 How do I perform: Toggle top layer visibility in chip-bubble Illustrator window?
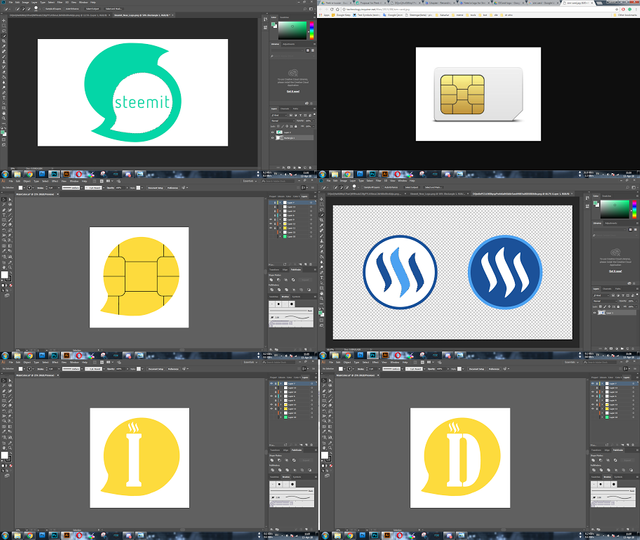tap(271, 202)
